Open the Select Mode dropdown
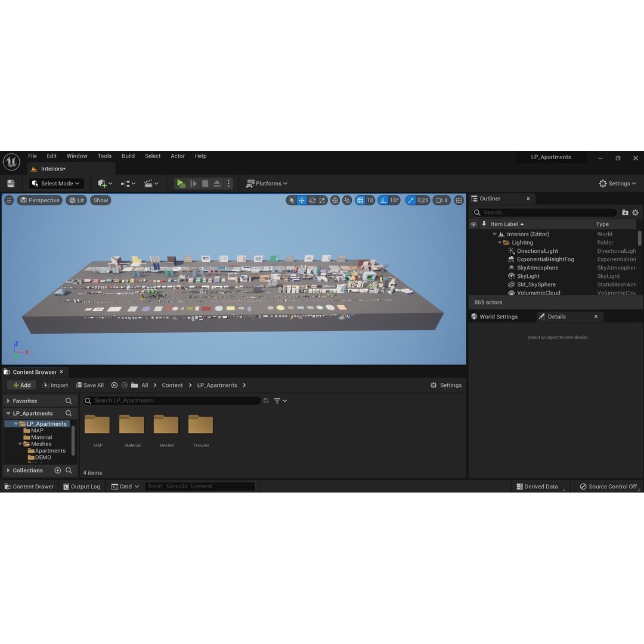The width and height of the screenshot is (644, 644). [56, 184]
